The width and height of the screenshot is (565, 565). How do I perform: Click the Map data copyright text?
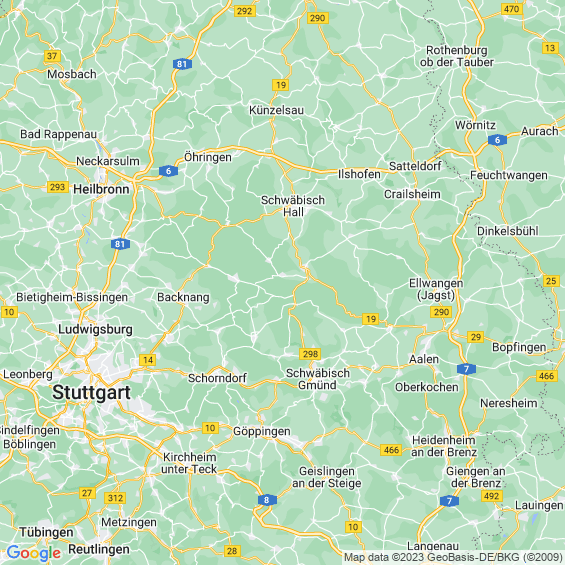tap(453, 557)
